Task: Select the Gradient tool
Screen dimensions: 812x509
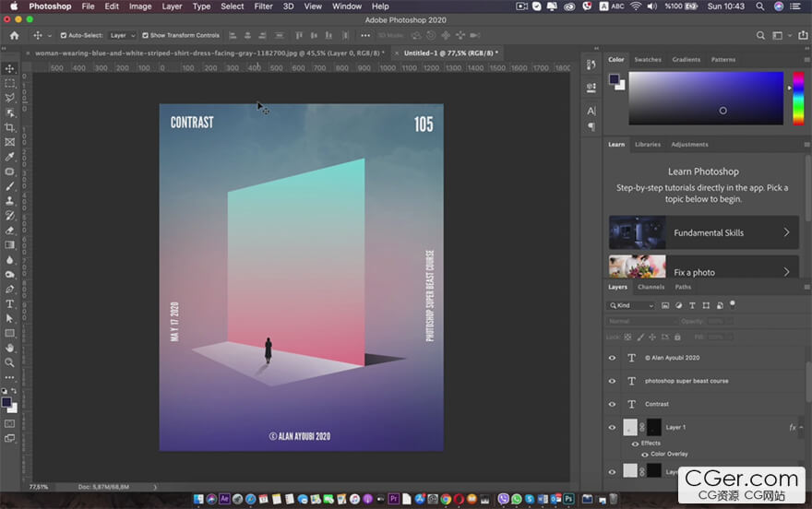Action: [x=10, y=245]
